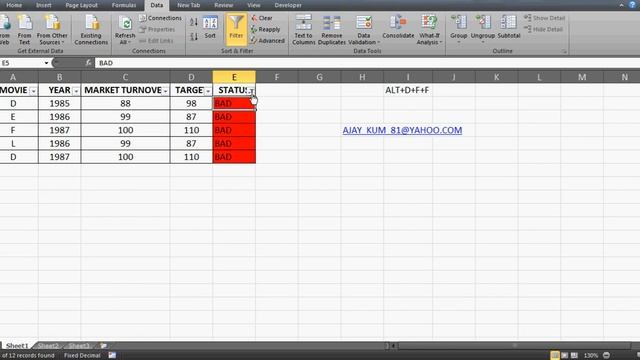This screenshot has width=640, height=360.
Task: Click the From Text import icon
Action: (x=24, y=29)
